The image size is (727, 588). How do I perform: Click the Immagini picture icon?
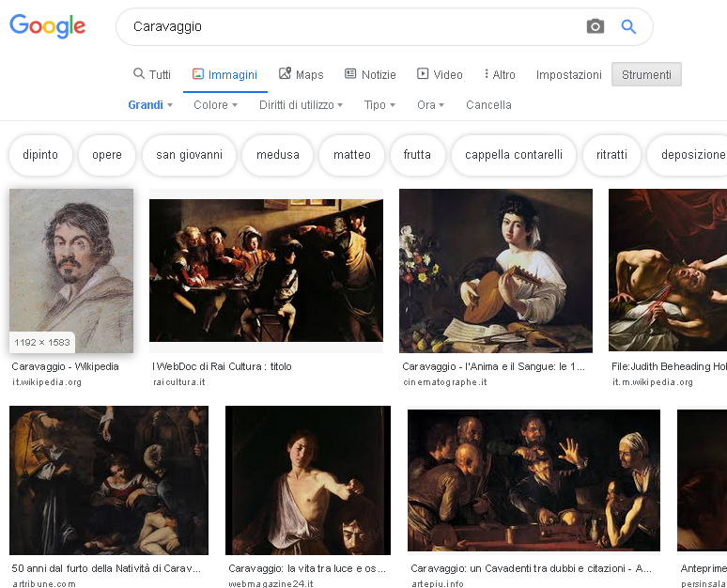pyautogui.click(x=198, y=73)
